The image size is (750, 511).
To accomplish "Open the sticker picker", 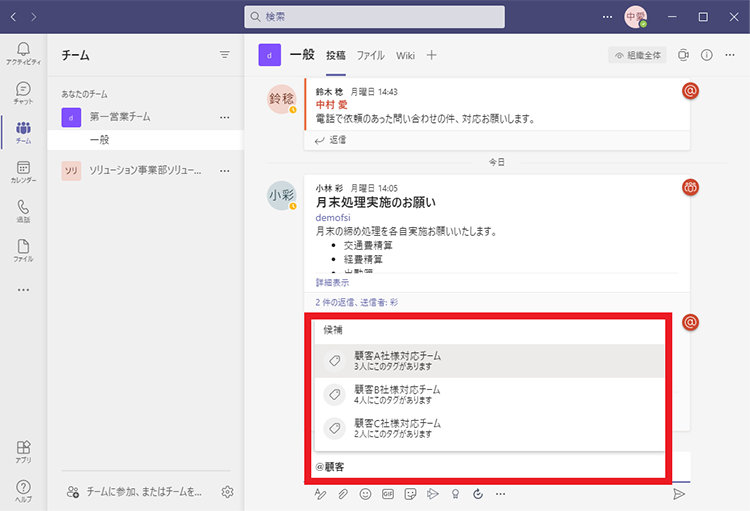I will point(410,494).
